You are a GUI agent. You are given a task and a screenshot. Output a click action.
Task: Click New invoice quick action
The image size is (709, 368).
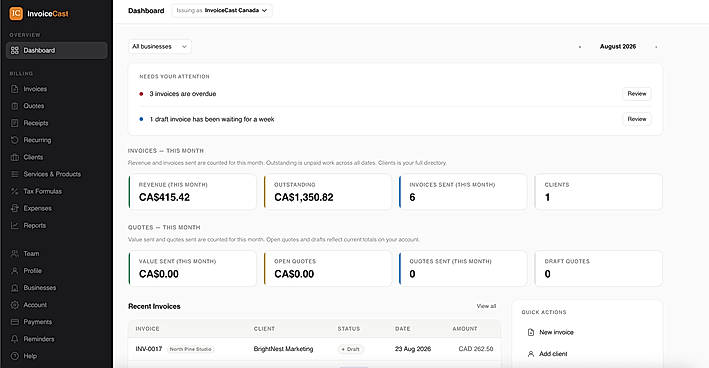tap(556, 332)
